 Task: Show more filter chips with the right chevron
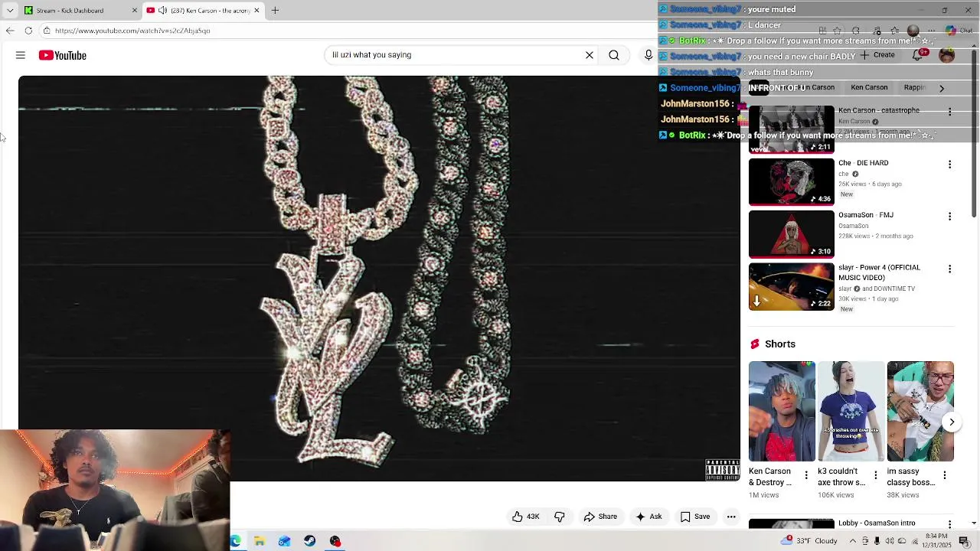click(942, 88)
